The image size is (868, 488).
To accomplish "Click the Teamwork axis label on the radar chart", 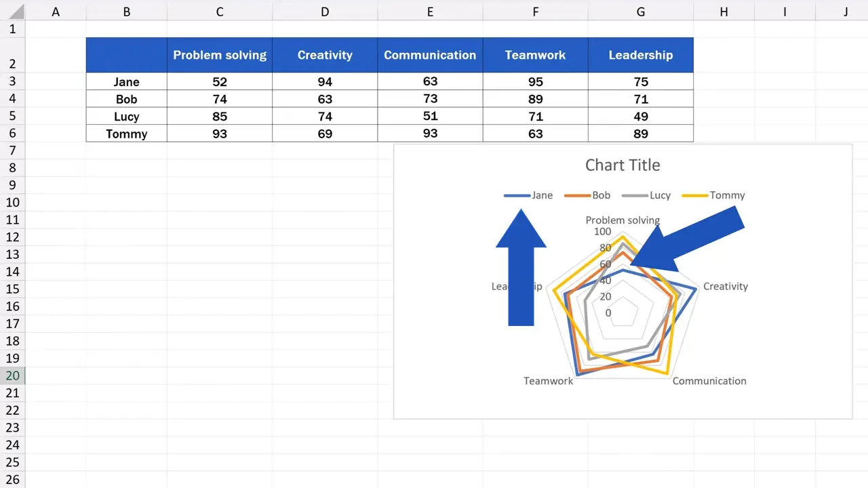I will (x=548, y=380).
